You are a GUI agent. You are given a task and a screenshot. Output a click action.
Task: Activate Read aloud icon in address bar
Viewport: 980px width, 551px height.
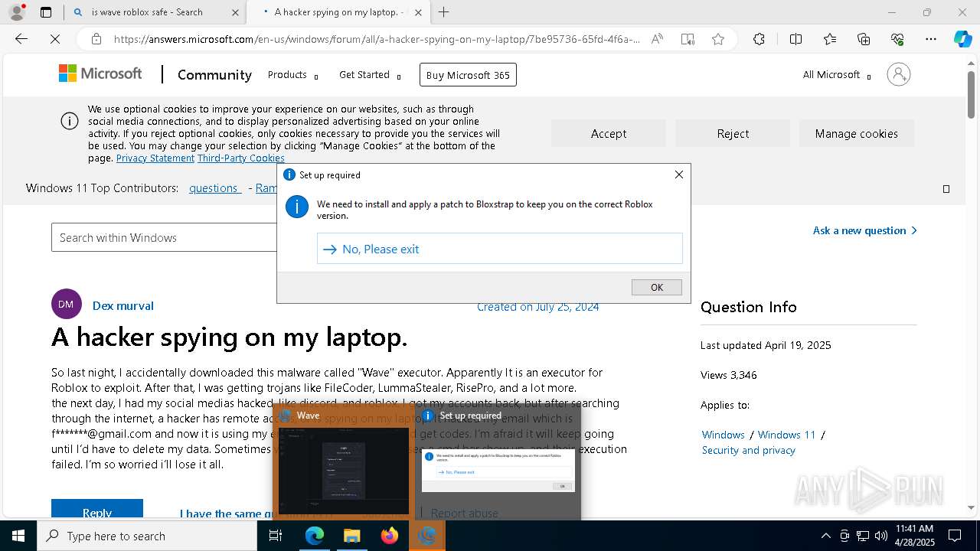point(657,39)
